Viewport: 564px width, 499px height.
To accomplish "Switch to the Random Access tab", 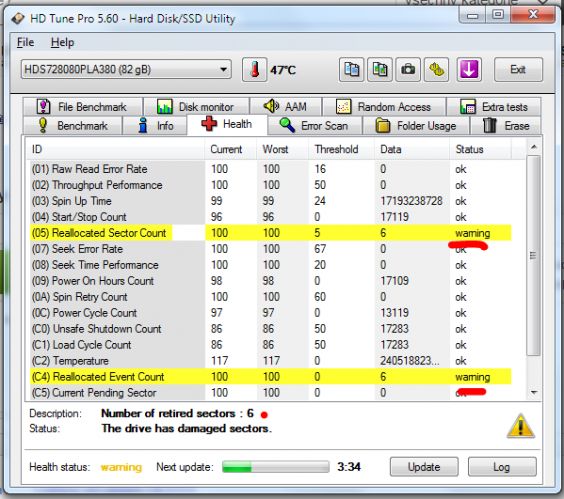I will pos(384,107).
